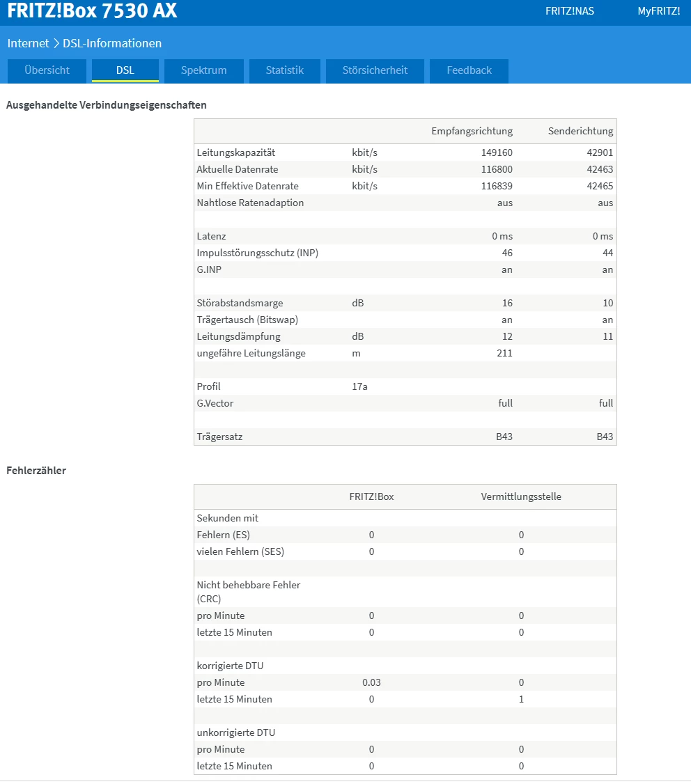Click the Leitungsdämpfung label

coord(239,336)
